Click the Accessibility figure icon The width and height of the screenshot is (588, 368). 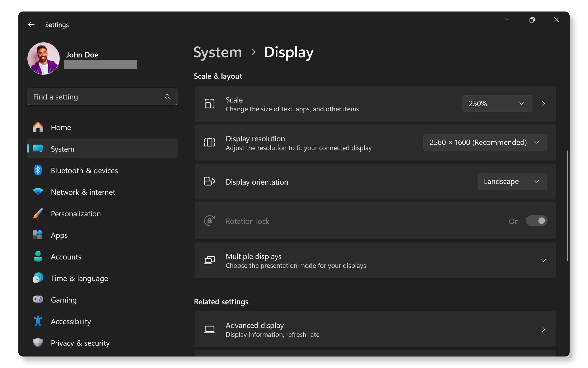tap(38, 321)
